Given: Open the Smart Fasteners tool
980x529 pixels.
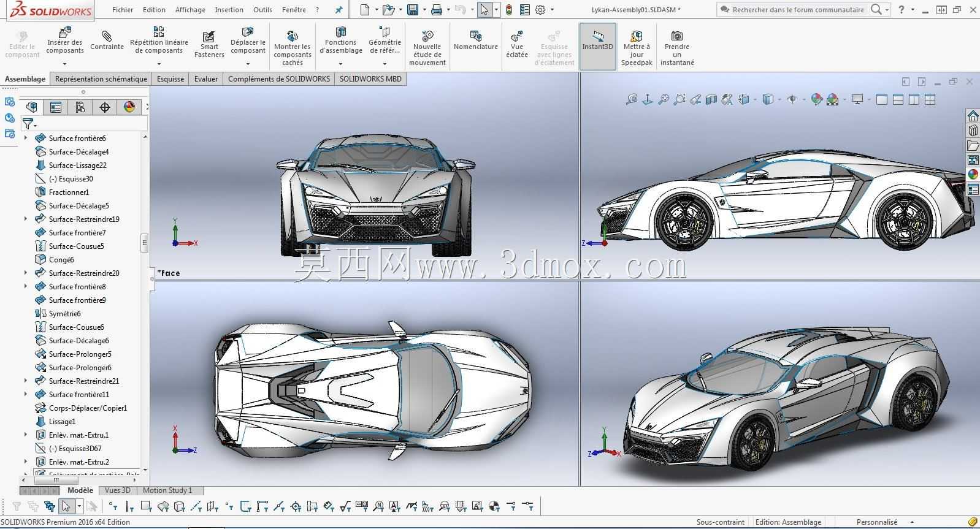Looking at the screenshot, I should 209,44.
